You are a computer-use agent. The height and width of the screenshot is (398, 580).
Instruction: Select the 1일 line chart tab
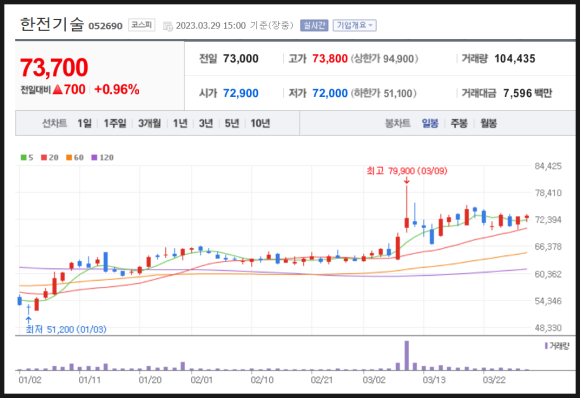(84, 123)
